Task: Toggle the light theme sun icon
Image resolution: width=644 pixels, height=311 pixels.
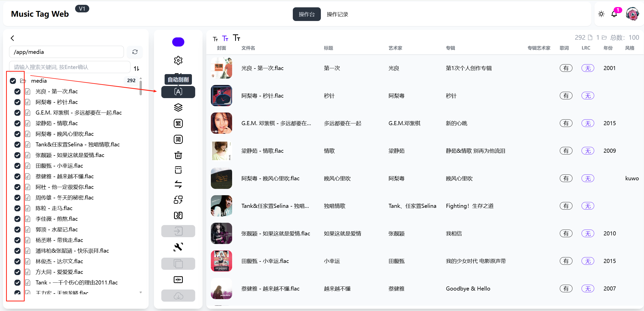Action: (x=601, y=14)
